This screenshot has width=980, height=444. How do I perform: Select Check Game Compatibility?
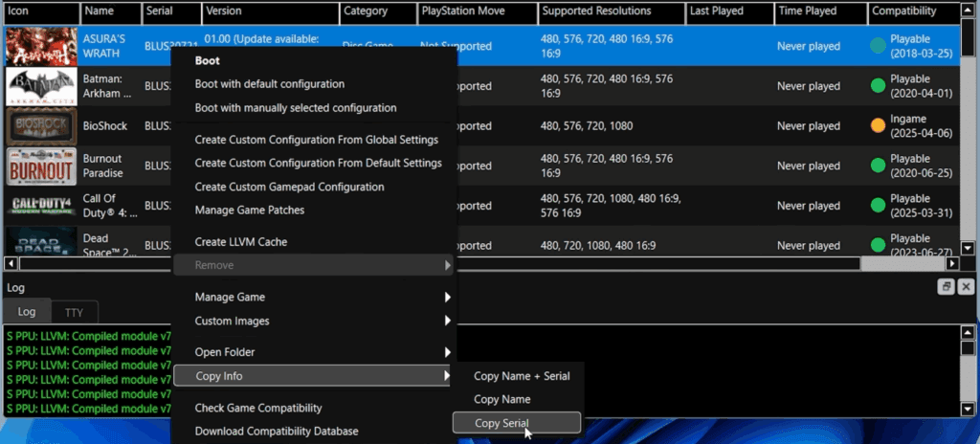[x=313, y=408]
